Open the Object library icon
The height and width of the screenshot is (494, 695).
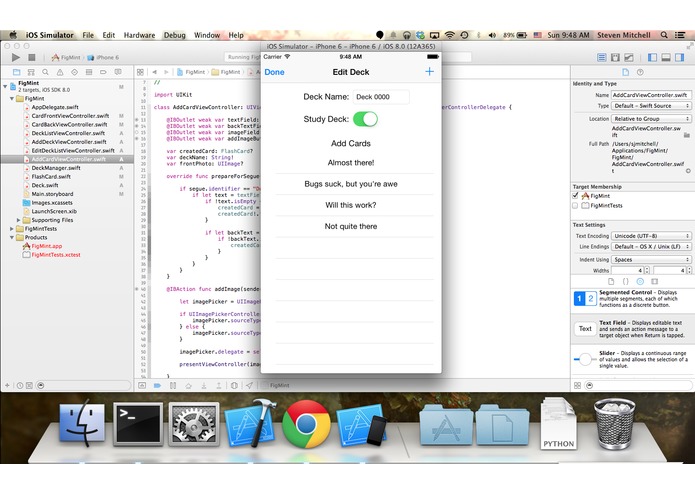coord(640,281)
